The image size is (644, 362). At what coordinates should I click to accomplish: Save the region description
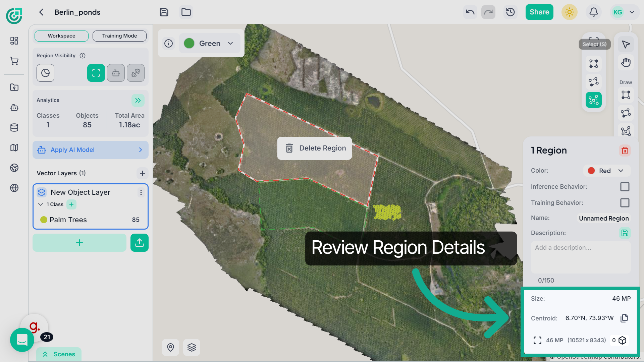(x=625, y=233)
